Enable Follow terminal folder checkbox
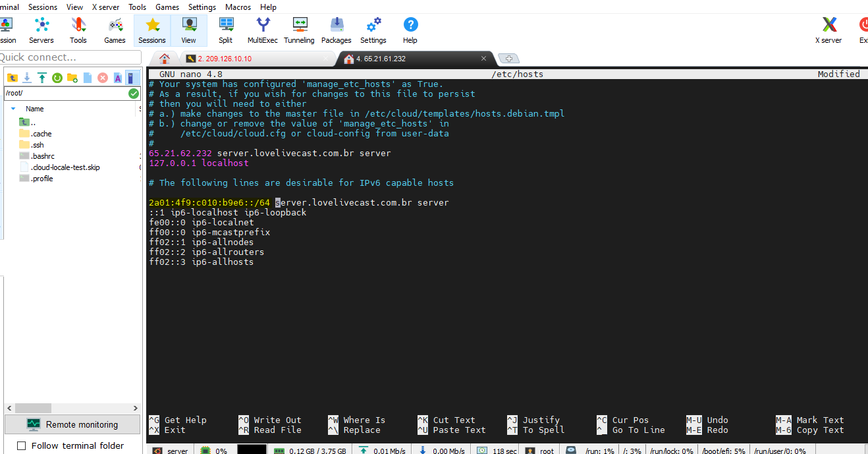Image resolution: width=868 pixels, height=454 pixels. (x=21, y=445)
